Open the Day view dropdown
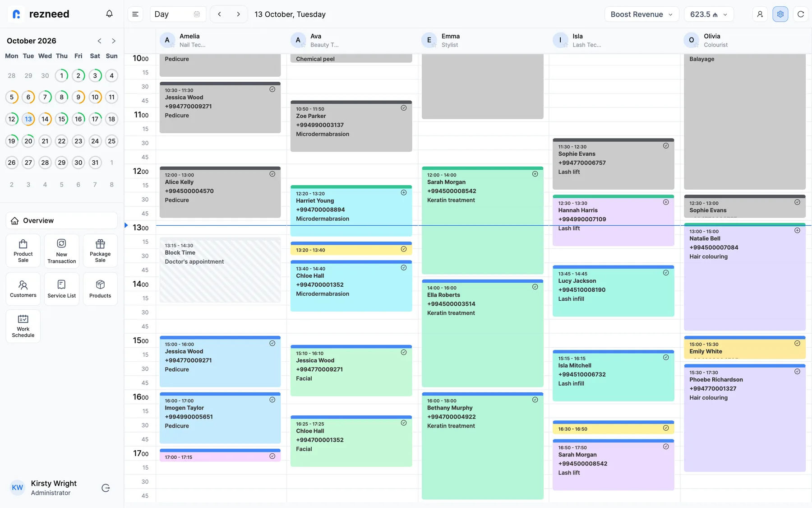Image resolution: width=812 pixels, height=508 pixels. (177, 14)
